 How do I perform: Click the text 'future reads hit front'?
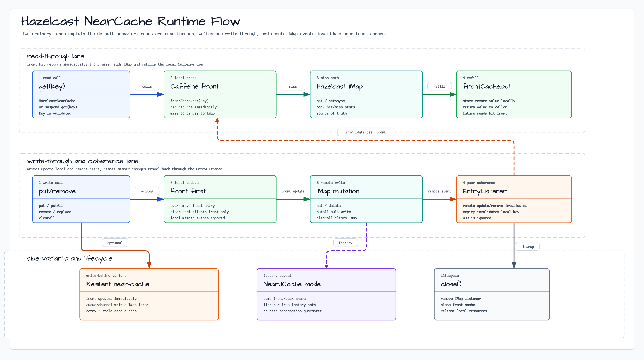(485, 113)
